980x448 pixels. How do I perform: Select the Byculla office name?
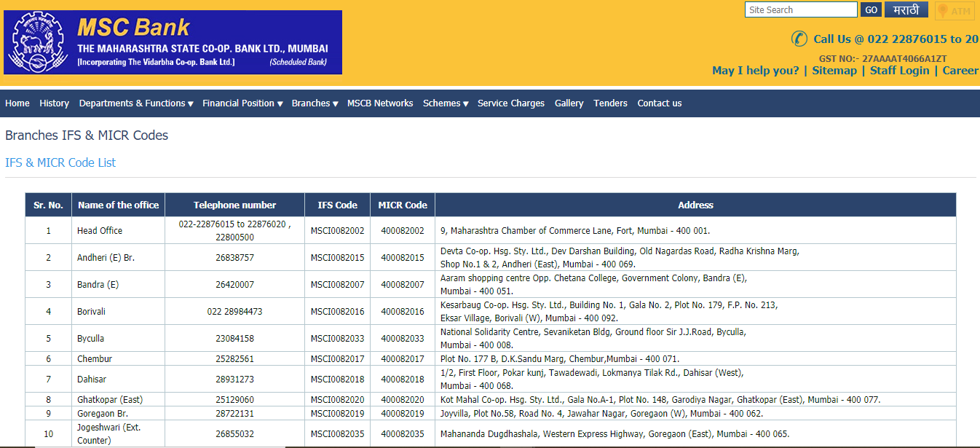[90, 339]
